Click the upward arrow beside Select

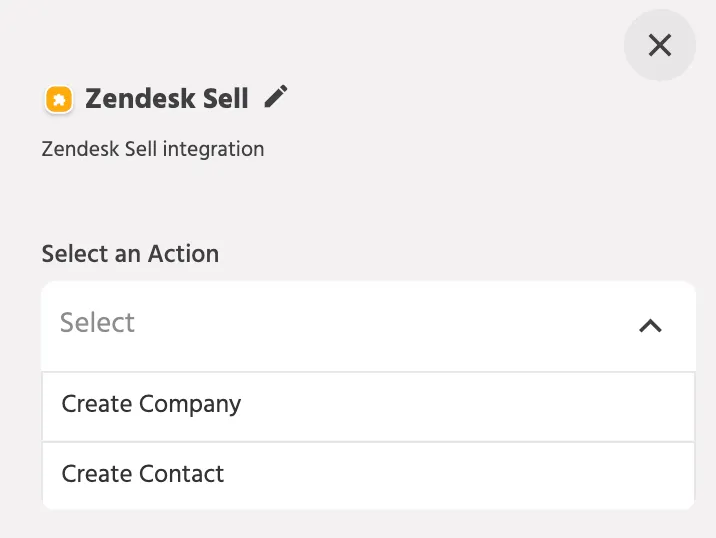click(650, 326)
